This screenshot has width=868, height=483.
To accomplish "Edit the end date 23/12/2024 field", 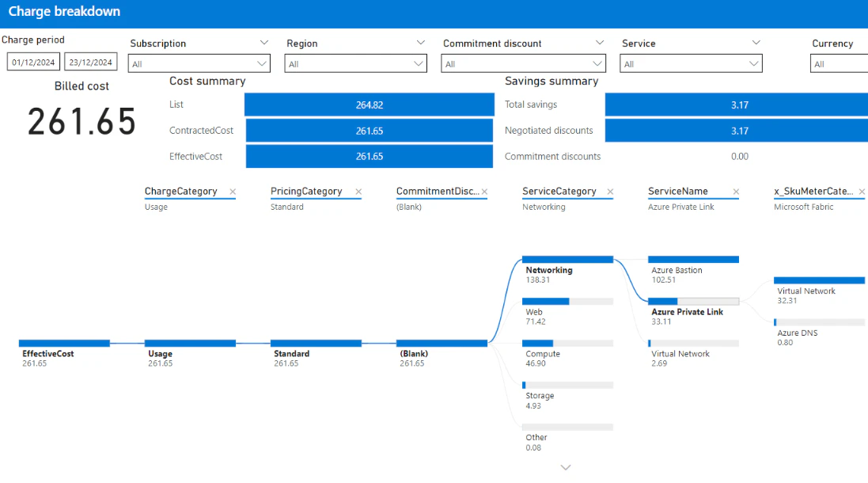I will click(91, 62).
